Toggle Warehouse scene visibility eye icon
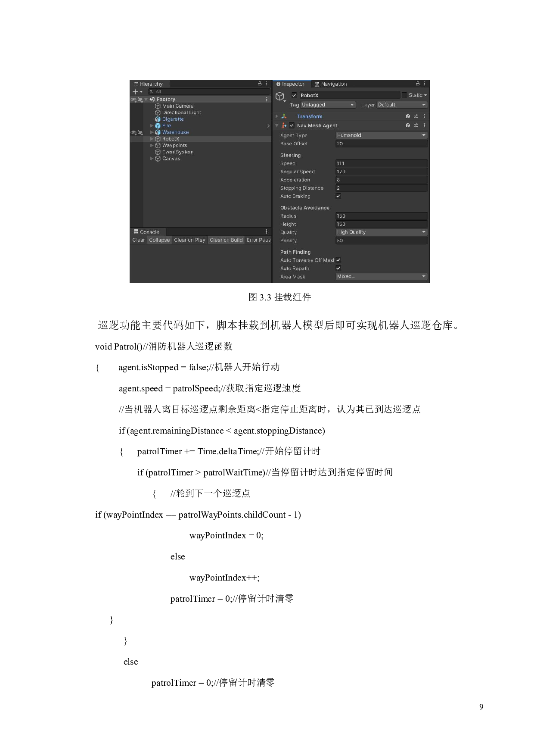The image size is (534, 756). 133,132
